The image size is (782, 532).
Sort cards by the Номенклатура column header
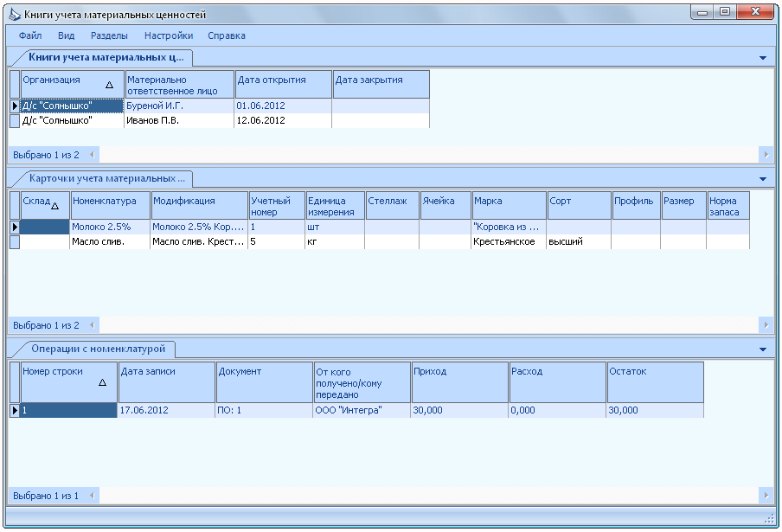(110, 205)
